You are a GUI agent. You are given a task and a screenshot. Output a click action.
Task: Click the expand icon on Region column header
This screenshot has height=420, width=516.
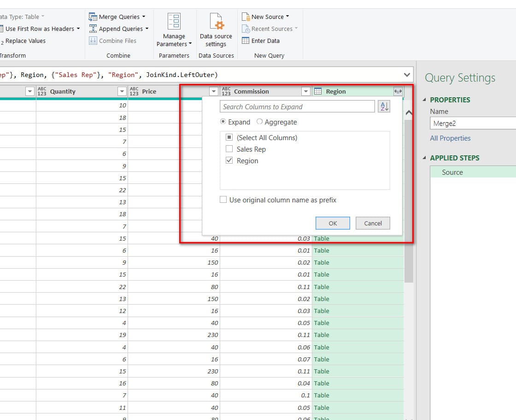click(398, 91)
